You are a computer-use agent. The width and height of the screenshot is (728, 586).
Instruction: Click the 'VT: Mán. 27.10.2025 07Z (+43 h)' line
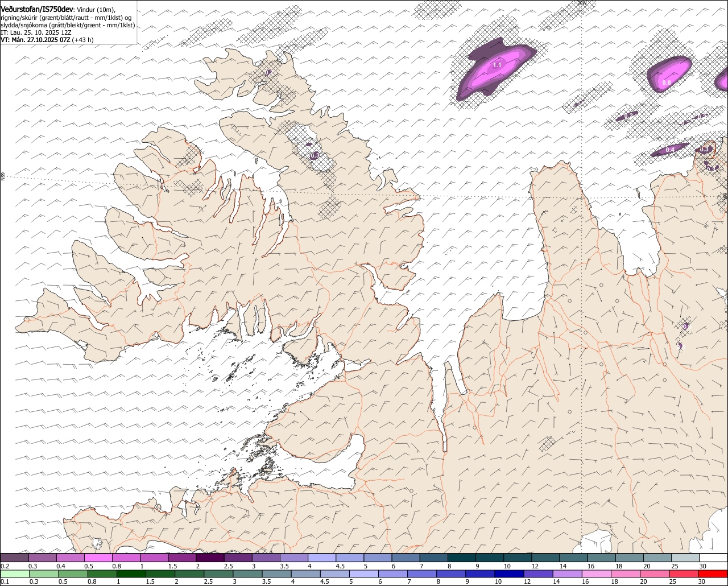47,40
